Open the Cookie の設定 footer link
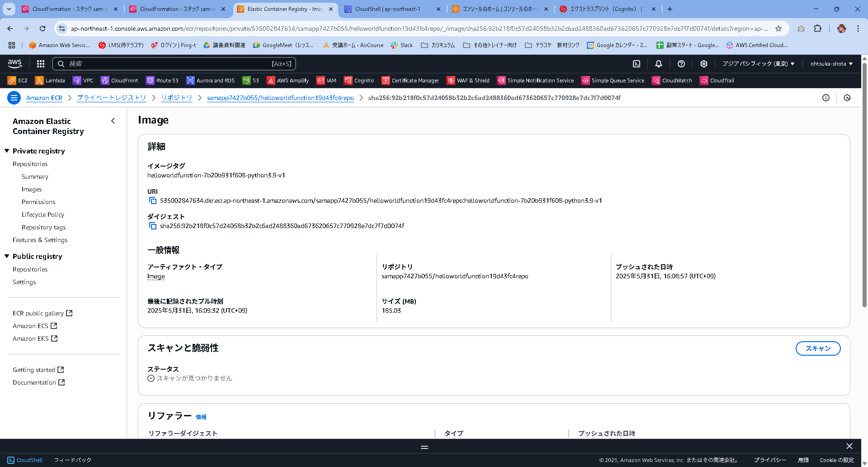 837,460
